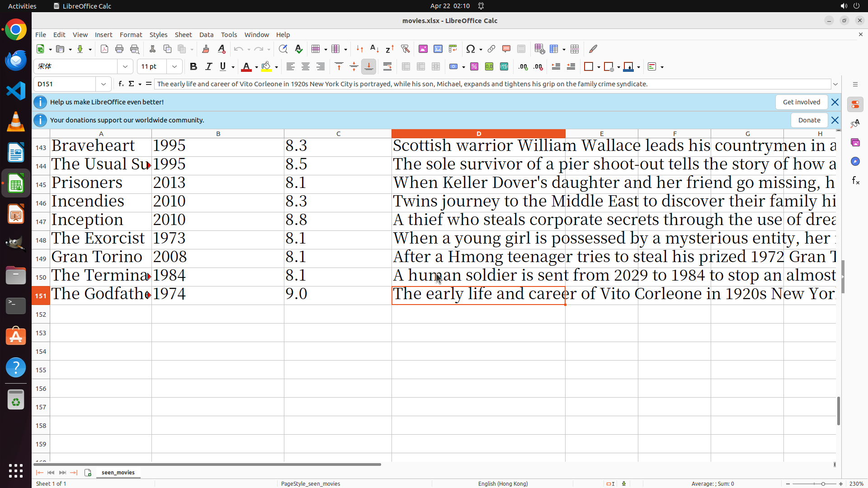Screen dimensions: 868x488
Task: Click the Get involved button
Action: [x=801, y=102]
